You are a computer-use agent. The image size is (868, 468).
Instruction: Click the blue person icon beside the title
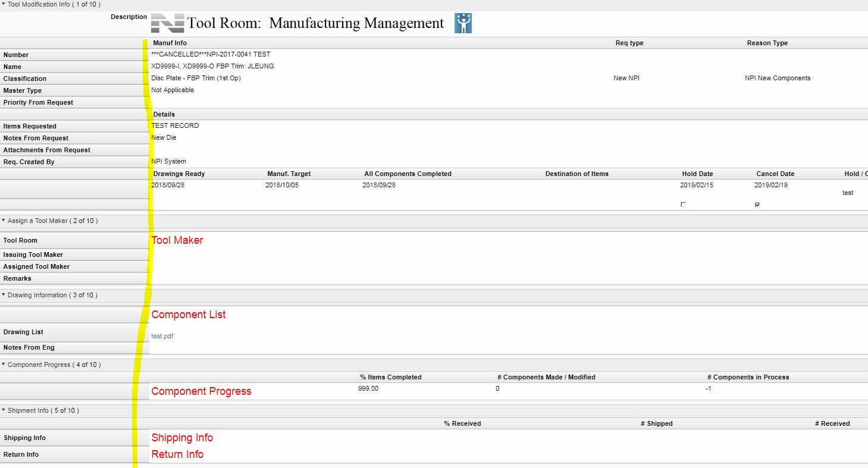point(462,23)
